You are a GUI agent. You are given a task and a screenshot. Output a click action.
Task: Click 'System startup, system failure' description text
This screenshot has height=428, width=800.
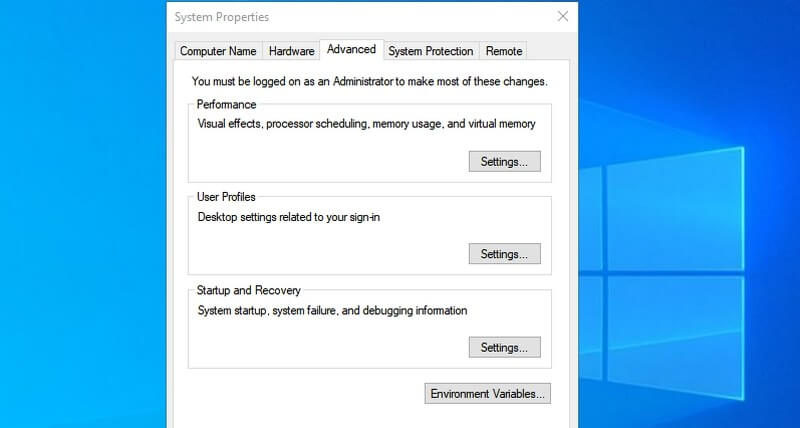click(x=332, y=311)
